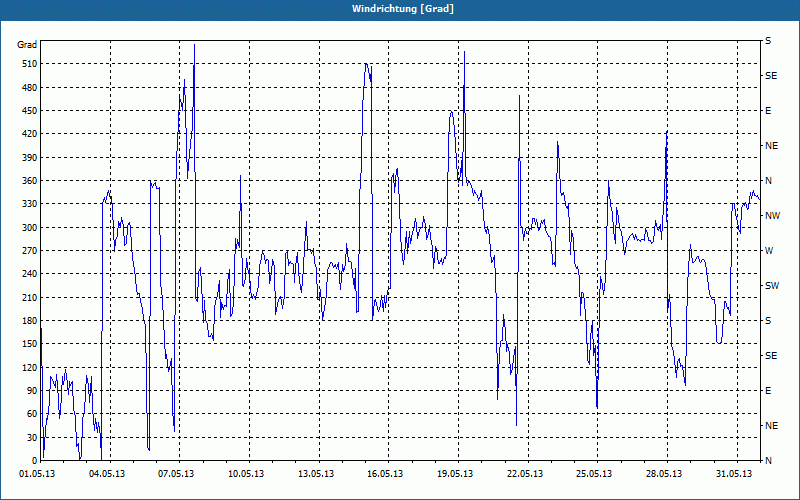Click the 07.05.13 date on x-axis
This screenshot has height=500, width=800.
click(x=176, y=474)
